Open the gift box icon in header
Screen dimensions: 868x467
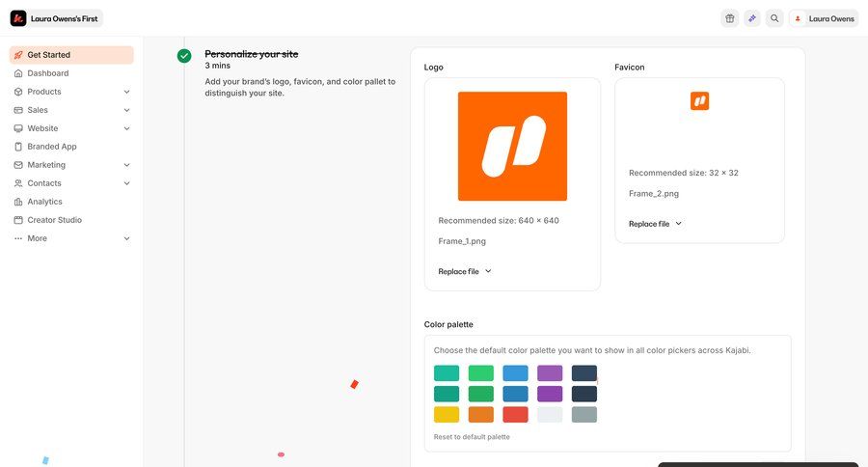click(730, 18)
